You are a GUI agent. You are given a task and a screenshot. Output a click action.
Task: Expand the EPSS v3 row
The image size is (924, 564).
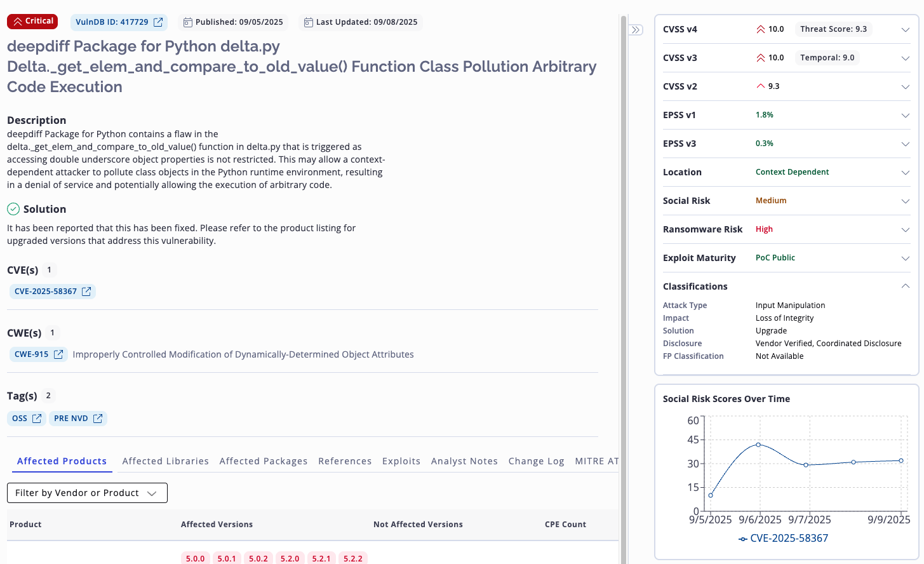[x=906, y=144]
